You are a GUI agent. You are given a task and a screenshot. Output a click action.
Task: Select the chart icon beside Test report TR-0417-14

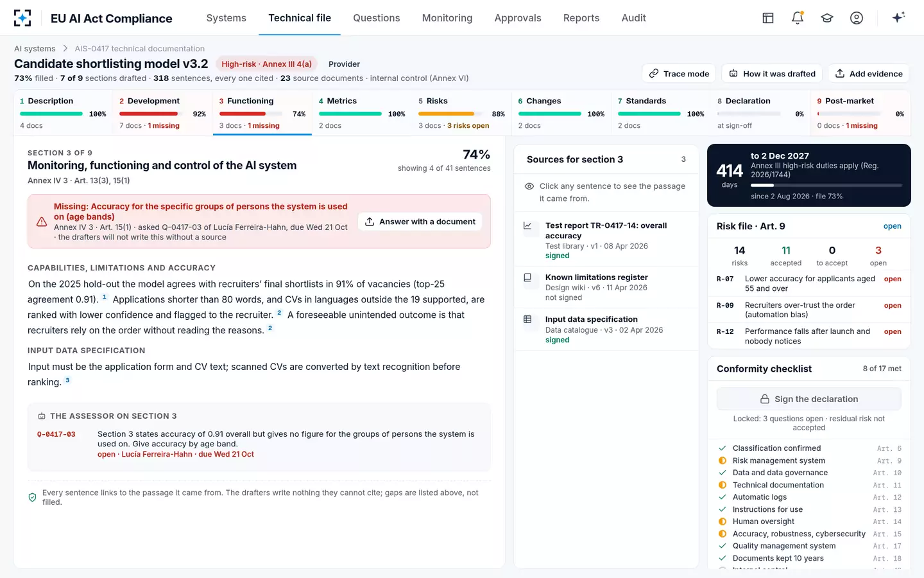point(527,225)
